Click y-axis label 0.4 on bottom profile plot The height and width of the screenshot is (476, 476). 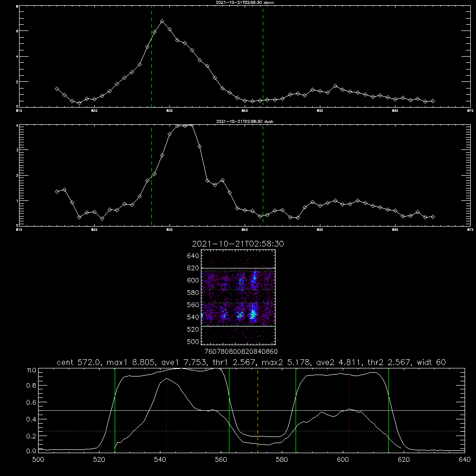[31, 419]
